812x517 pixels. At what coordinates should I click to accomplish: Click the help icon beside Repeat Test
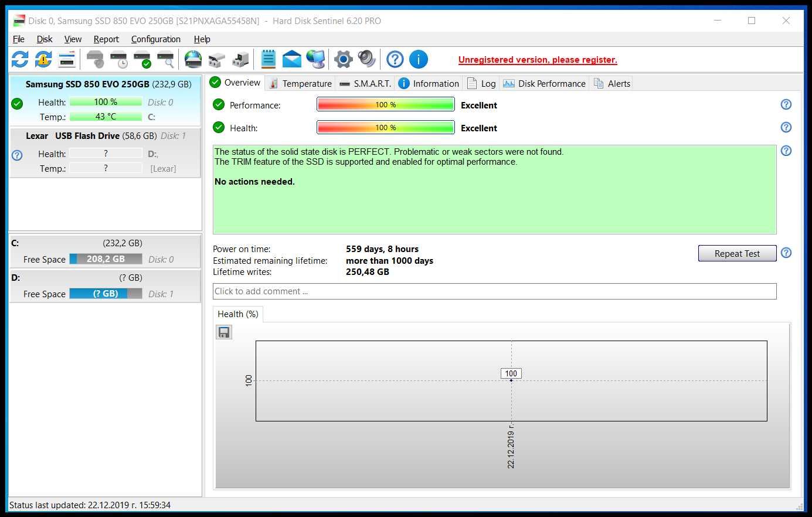click(786, 253)
